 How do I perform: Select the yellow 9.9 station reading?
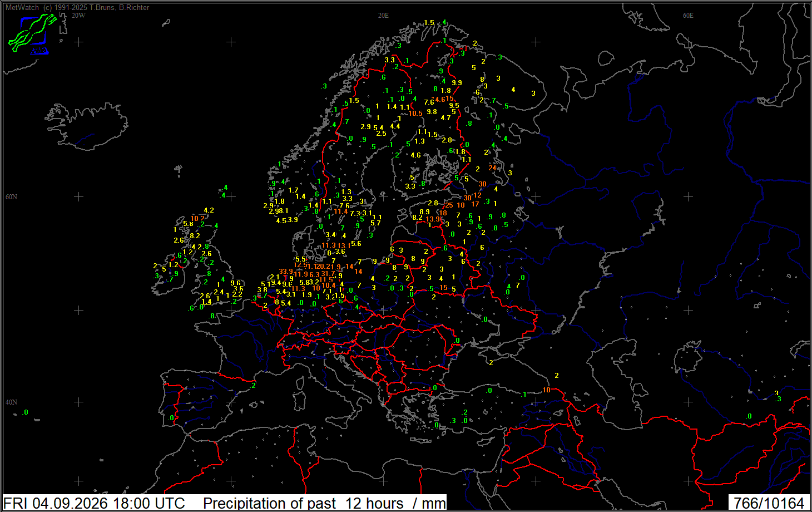point(457,83)
